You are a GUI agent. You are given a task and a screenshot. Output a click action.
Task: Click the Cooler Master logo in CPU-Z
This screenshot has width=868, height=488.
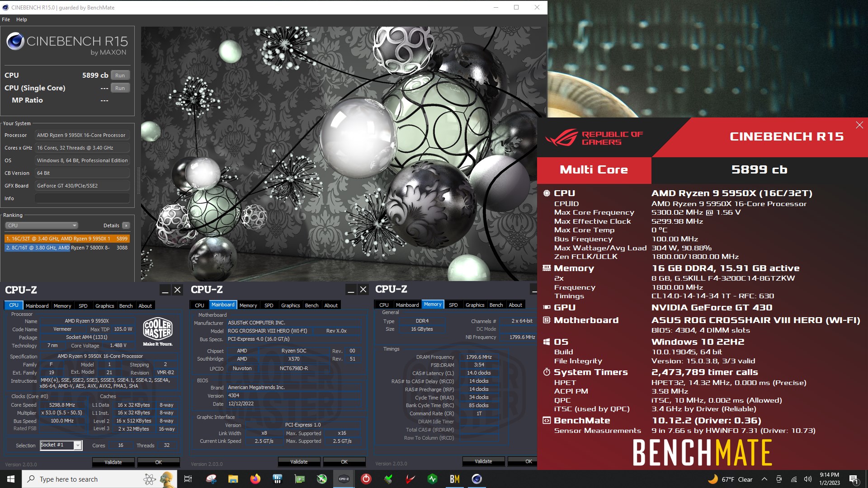tap(157, 332)
